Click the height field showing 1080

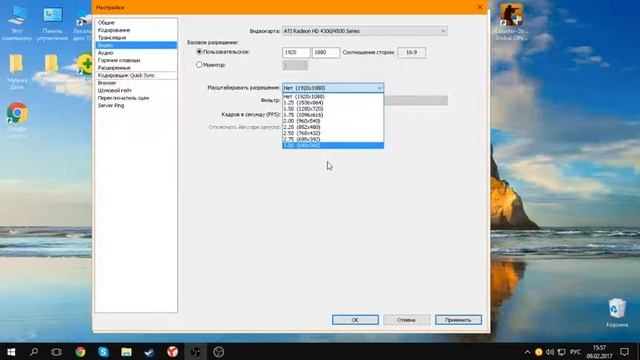click(326, 53)
